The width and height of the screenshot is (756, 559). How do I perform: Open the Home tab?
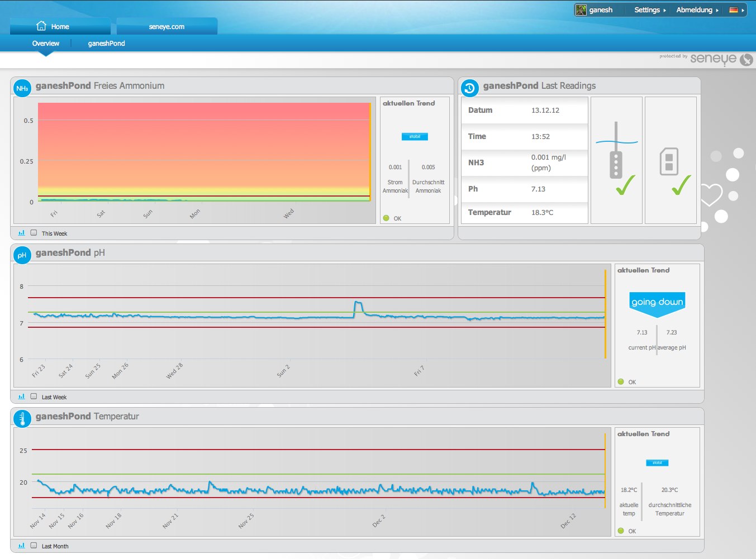pos(60,26)
